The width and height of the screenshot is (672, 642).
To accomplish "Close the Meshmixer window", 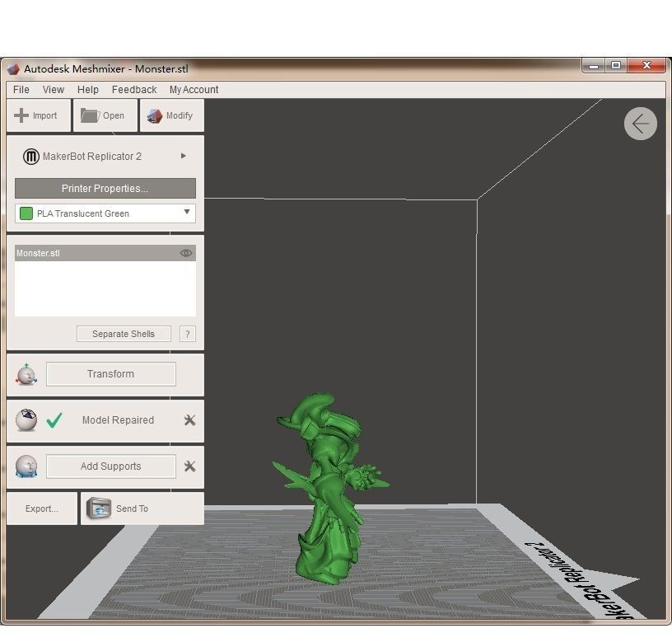I will (646, 66).
